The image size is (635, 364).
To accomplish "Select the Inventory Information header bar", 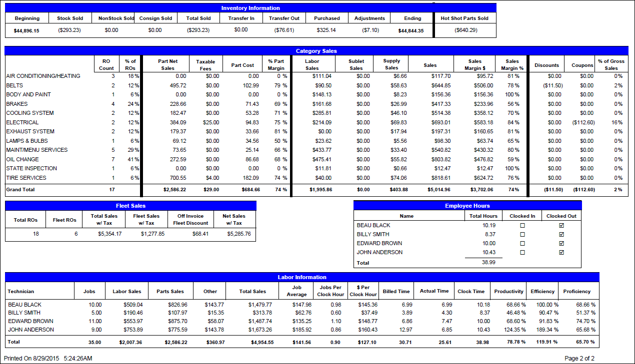I will 250,7.
